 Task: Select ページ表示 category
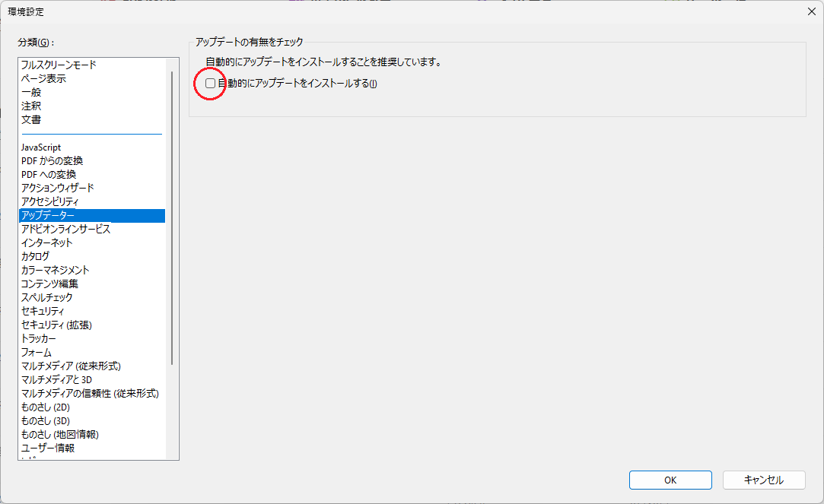pyautogui.click(x=92, y=78)
